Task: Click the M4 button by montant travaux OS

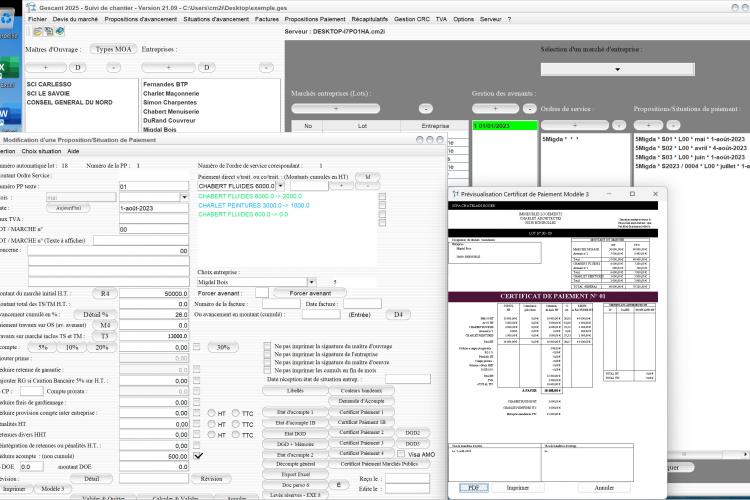Action: pos(105,325)
